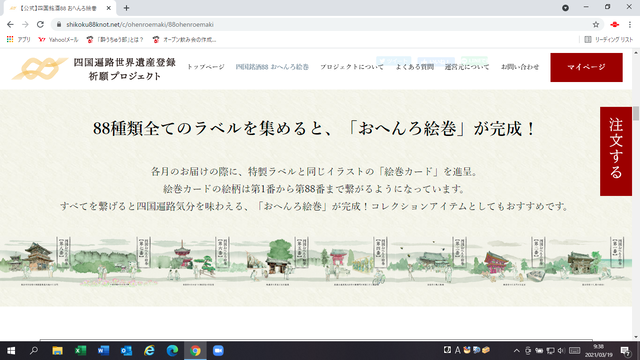Open a new browser tab
This screenshot has height=360, width=640.
pos(126,8)
